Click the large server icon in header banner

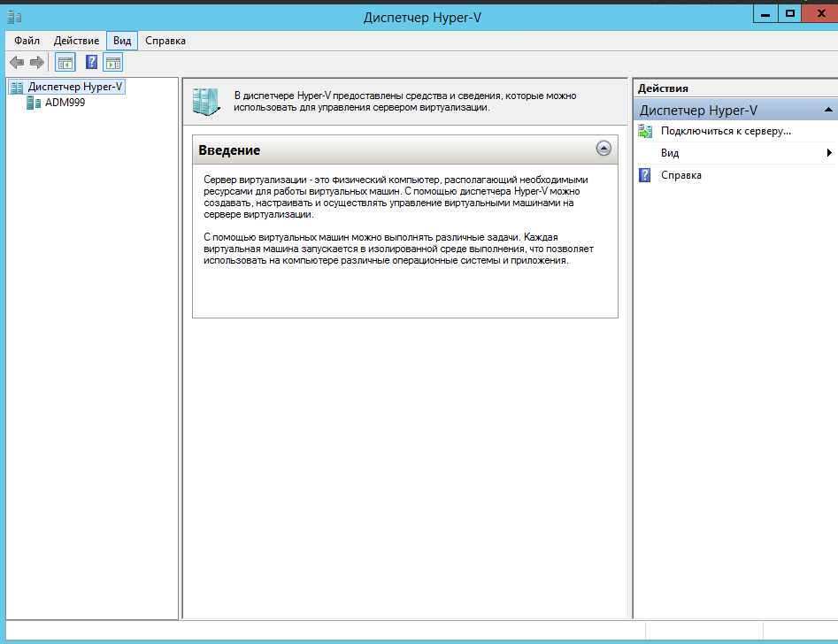pos(206,102)
